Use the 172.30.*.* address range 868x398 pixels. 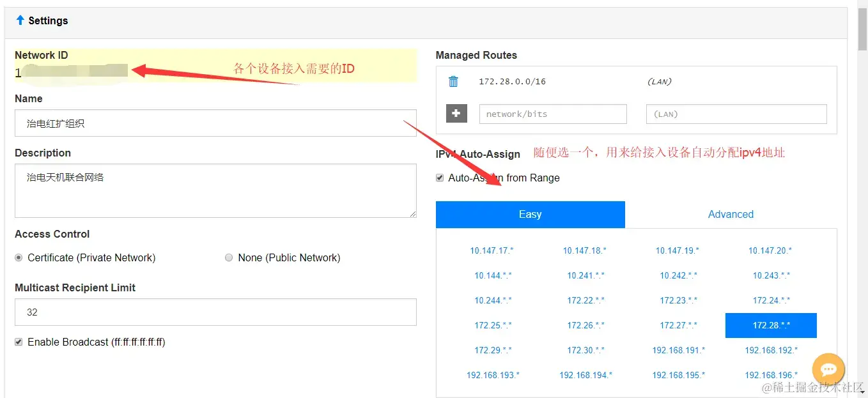[x=585, y=350]
